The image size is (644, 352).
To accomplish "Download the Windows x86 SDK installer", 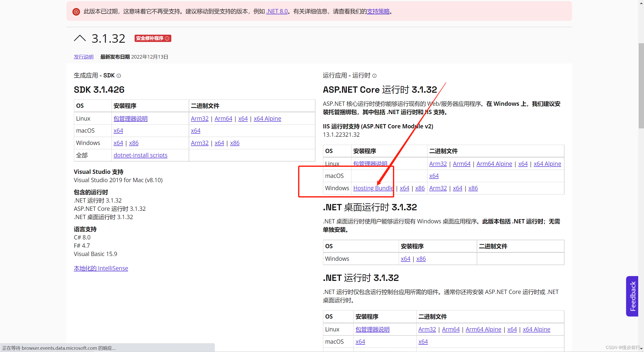I will pyautogui.click(x=134, y=143).
